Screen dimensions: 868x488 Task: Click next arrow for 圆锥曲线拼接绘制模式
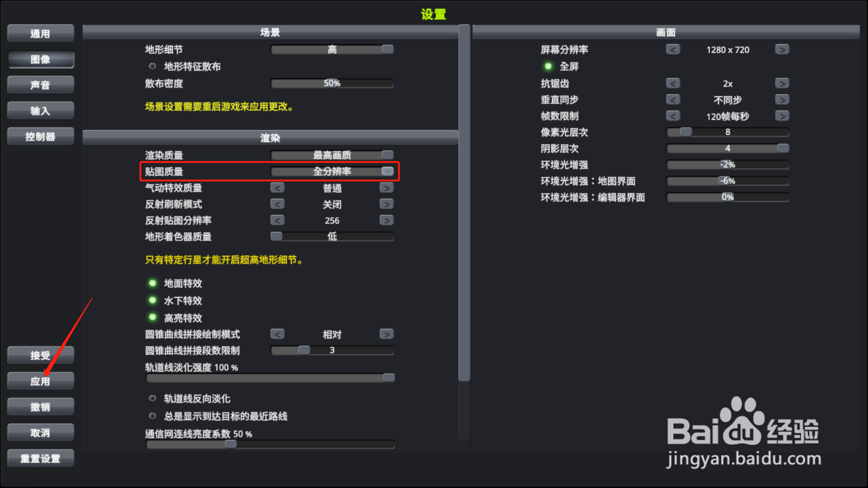click(387, 334)
